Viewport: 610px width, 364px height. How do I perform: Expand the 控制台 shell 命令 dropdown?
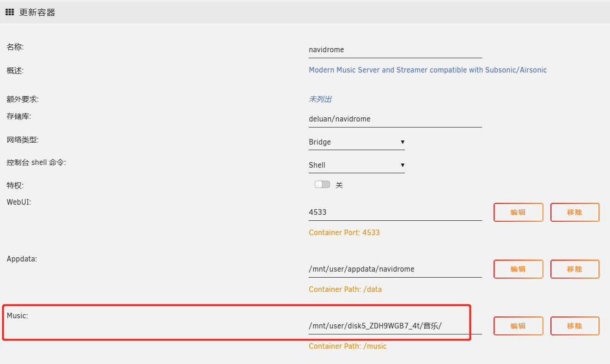click(356, 165)
